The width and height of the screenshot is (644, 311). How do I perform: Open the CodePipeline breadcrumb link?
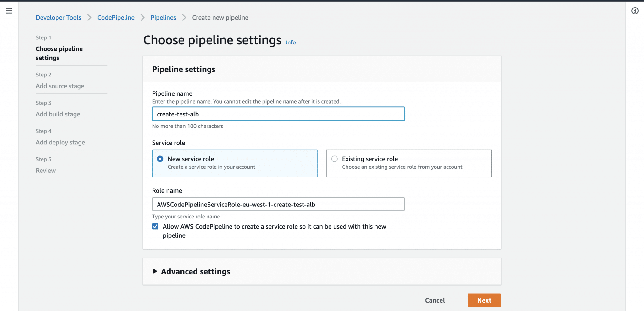116,17
